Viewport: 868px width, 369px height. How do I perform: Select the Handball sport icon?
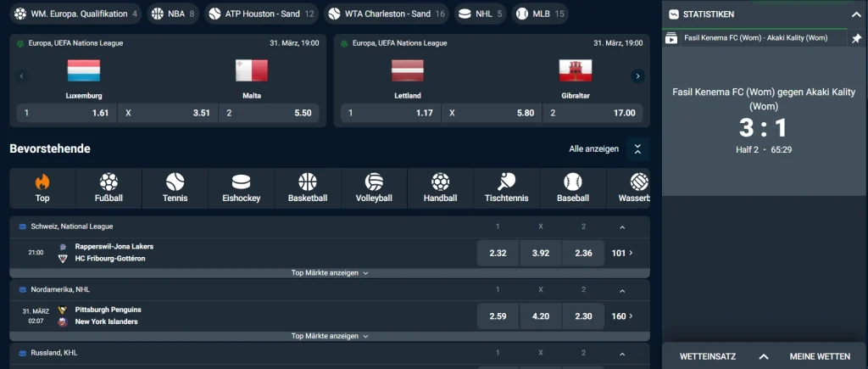441,182
